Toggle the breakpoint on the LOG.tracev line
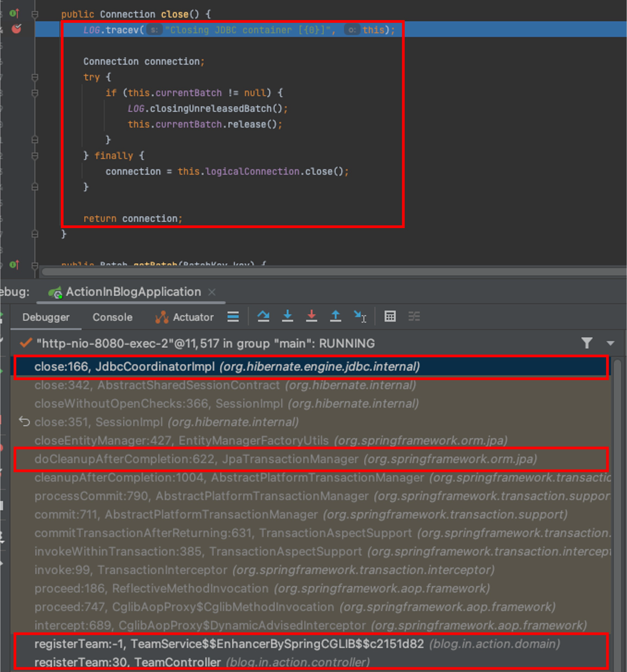Screen dimensions: 627x672 16,29
